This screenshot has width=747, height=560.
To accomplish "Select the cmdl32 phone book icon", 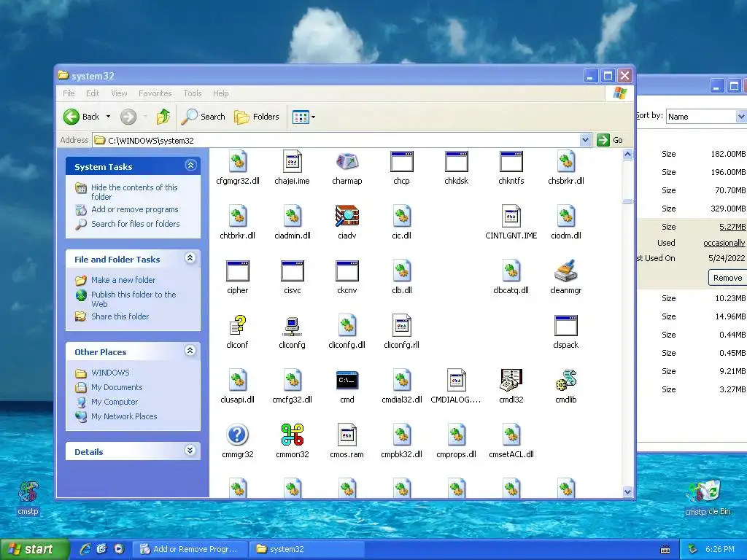I will point(511,381).
